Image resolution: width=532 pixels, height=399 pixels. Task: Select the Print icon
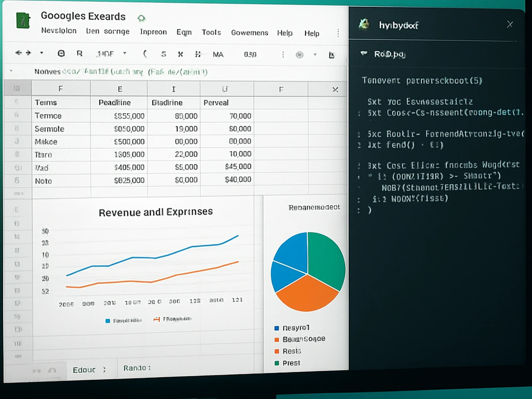coord(61,53)
